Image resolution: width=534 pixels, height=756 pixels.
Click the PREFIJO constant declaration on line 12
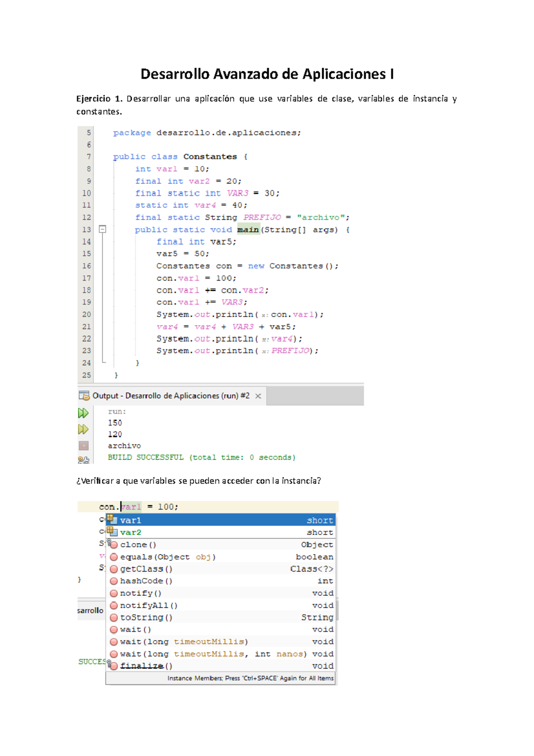pyautogui.click(x=262, y=217)
